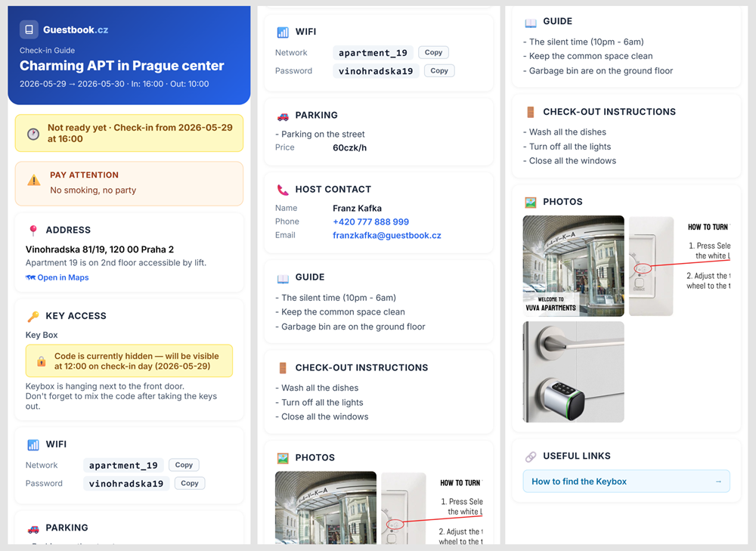Open the building entrance photo in the middle panel
756x551 pixels.
click(325, 508)
